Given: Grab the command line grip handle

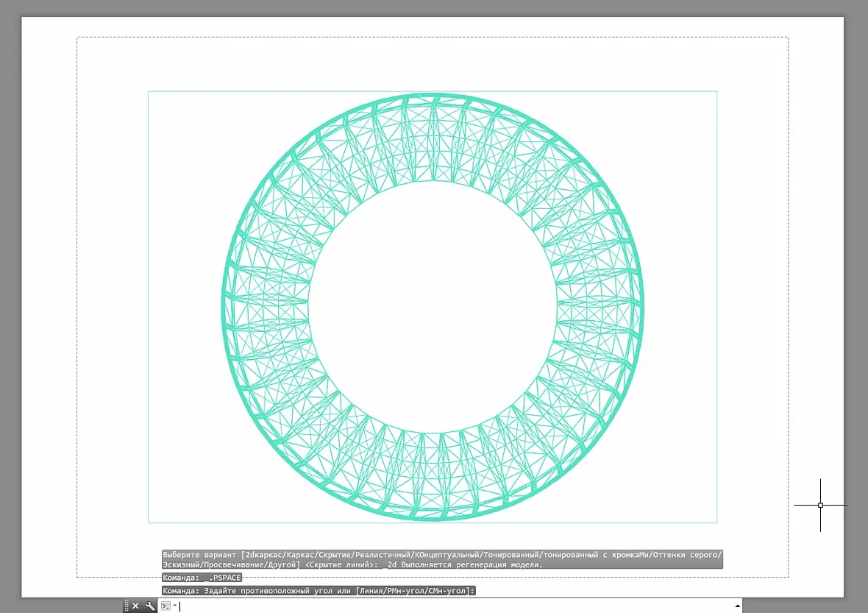Looking at the screenshot, I should tap(127, 606).
